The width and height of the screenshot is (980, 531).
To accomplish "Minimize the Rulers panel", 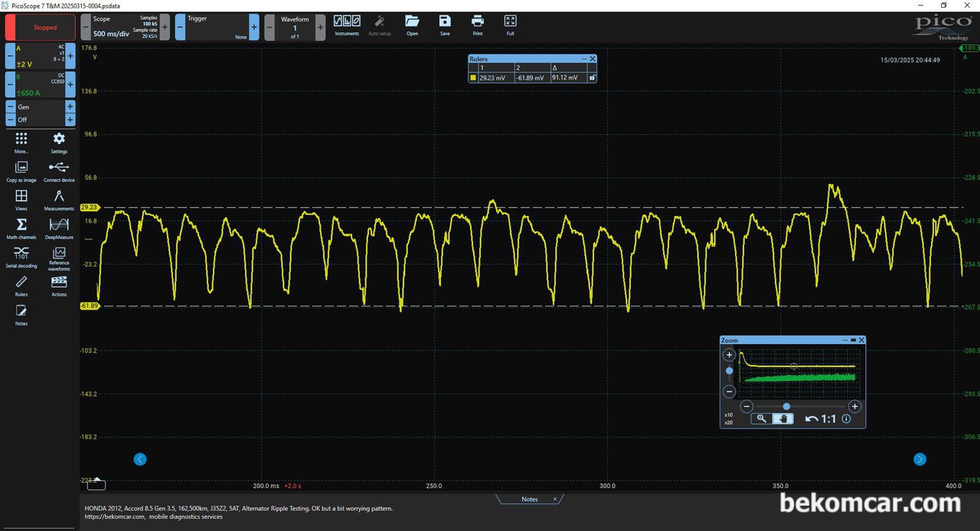I will pos(584,59).
